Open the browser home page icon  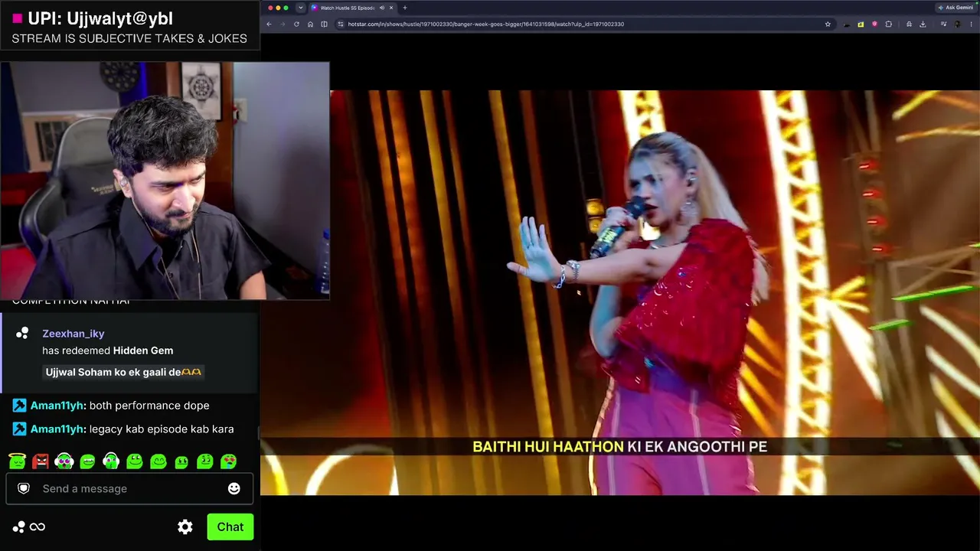click(310, 24)
